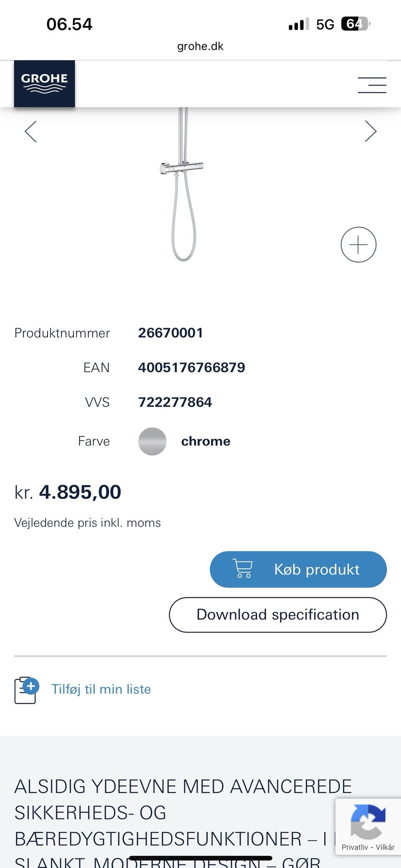This screenshot has width=401, height=868.
Task: Tap the product number 26670001
Action: 170,333
